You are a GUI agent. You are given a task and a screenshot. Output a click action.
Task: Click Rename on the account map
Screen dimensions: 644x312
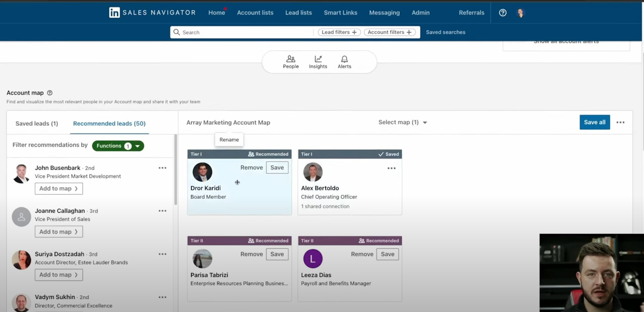(x=229, y=139)
